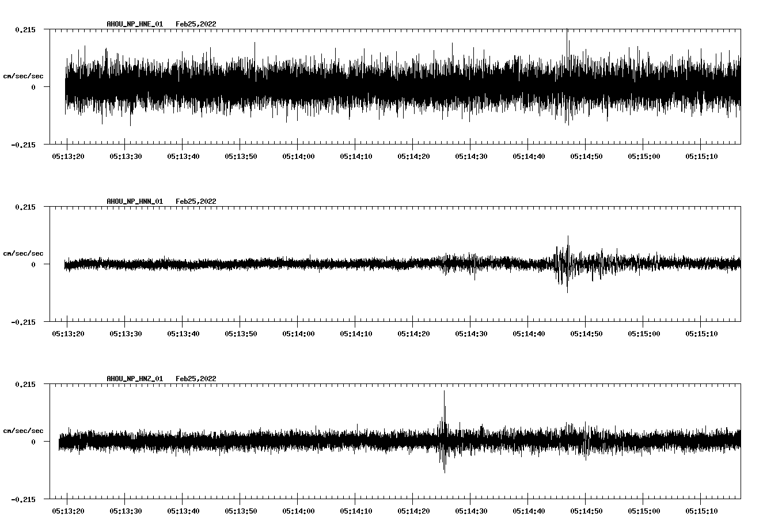Image resolution: width=782 pixels, height=532 pixels.
Task: Click the cm/sec/sec unit label of HNN plot
Action: (x=23, y=253)
